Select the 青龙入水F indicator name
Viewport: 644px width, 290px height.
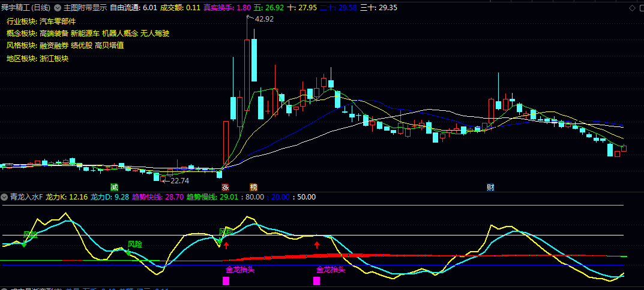click(x=26, y=197)
